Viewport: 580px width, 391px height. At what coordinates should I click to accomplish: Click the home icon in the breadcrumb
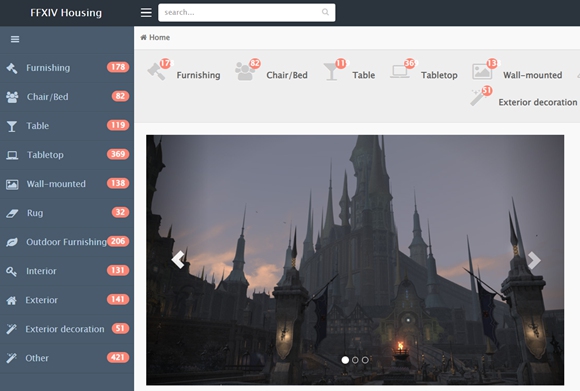click(144, 37)
